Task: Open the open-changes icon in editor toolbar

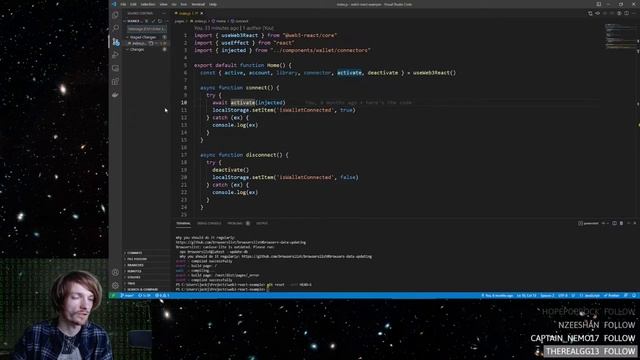Action: pos(590,13)
